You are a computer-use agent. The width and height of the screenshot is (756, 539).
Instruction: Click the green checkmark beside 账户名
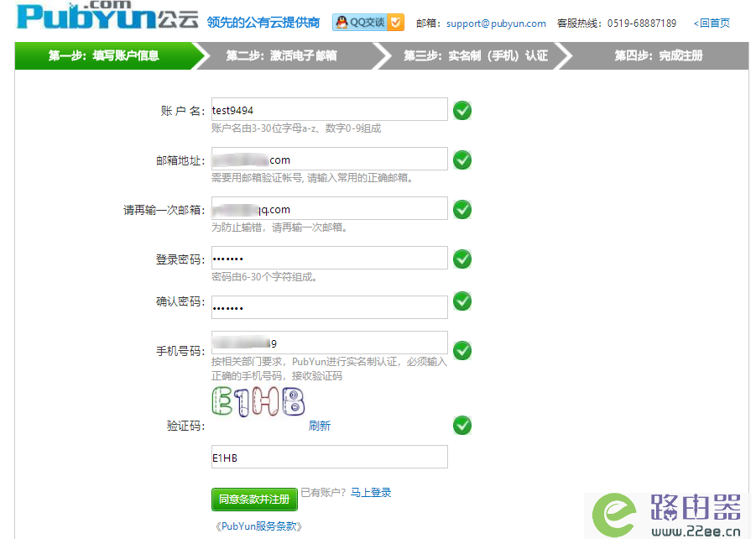[x=462, y=111]
